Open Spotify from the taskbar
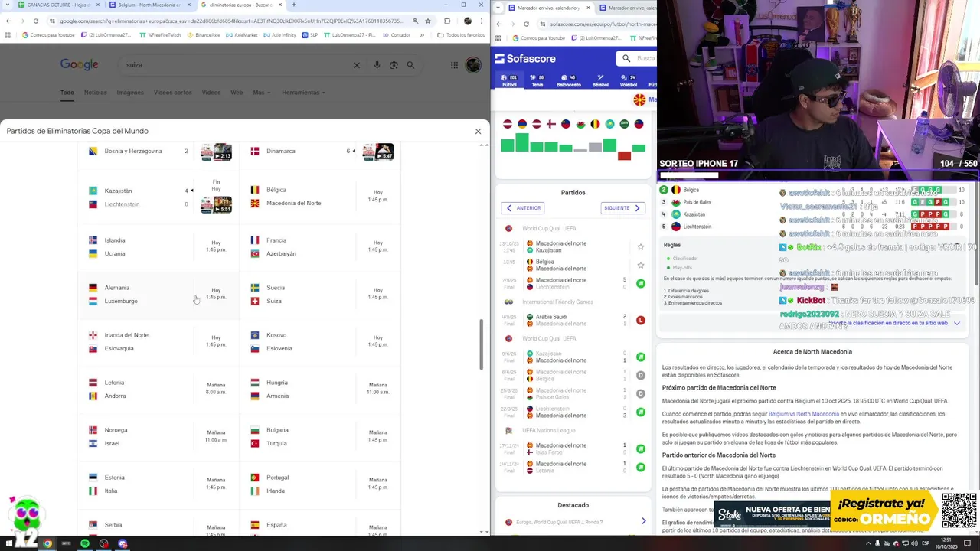The image size is (980, 551). coord(85,544)
